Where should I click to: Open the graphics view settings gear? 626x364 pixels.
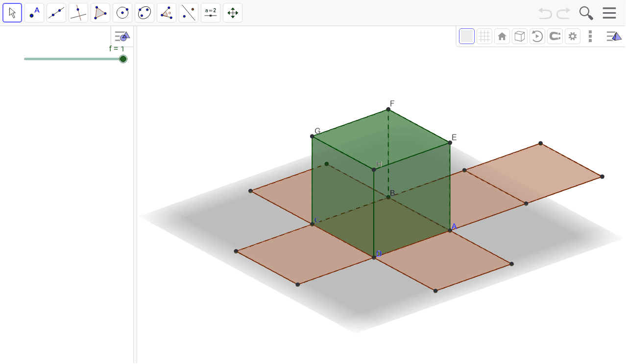tap(572, 36)
